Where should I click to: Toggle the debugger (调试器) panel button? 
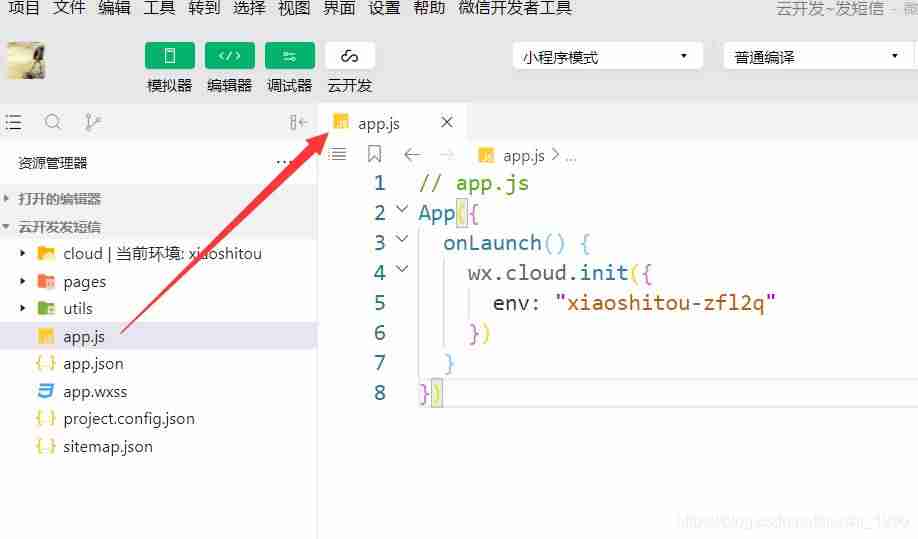pos(290,56)
